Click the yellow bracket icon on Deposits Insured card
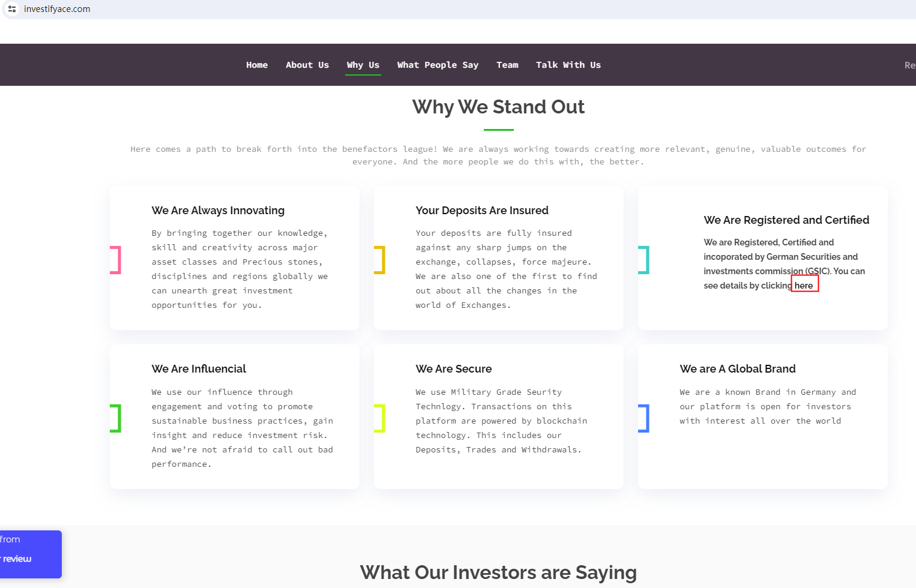Image resolution: width=916 pixels, height=588 pixels. pyautogui.click(x=379, y=260)
